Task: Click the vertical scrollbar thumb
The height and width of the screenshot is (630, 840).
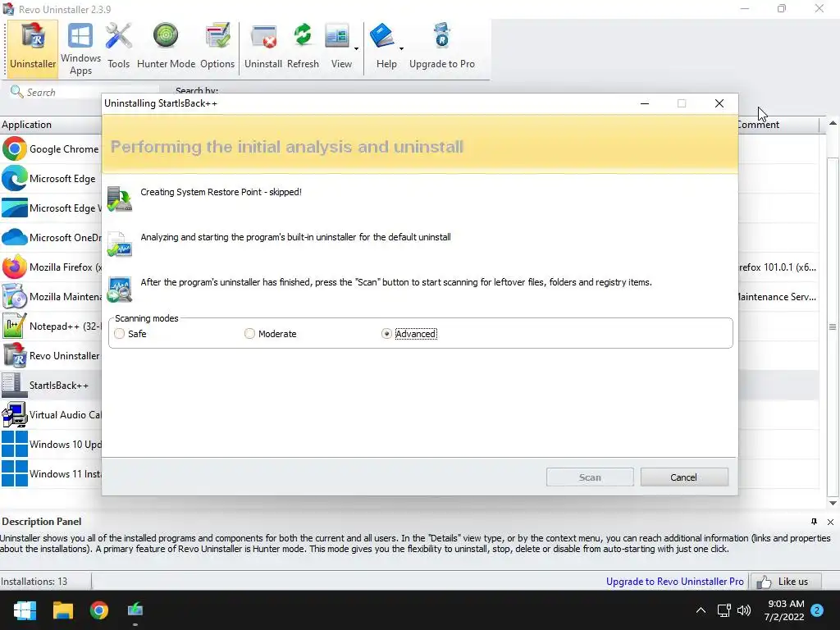Action: [833, 326]
